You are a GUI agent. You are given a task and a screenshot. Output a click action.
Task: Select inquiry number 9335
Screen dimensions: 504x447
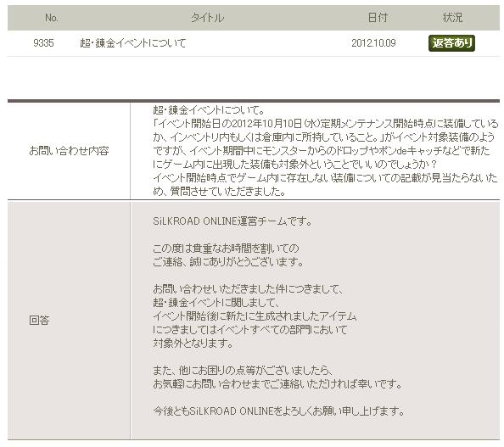click(43, 43)
